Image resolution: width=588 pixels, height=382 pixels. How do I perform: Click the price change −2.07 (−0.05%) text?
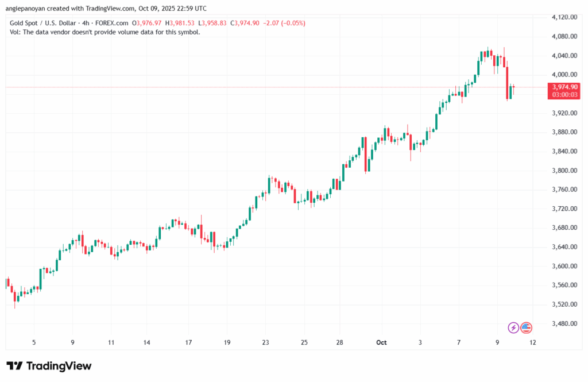click(284, 23)
